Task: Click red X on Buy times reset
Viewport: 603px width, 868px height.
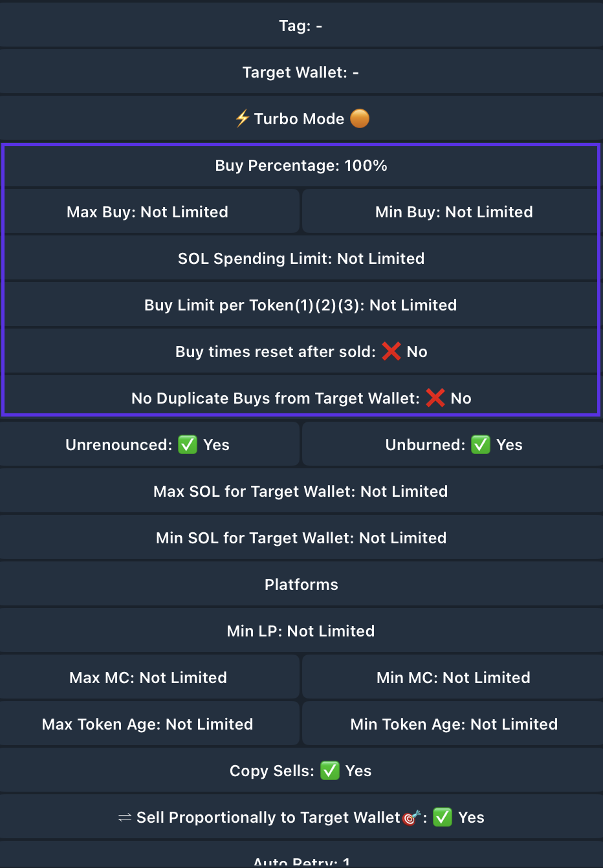Action: tap(391, 351)
